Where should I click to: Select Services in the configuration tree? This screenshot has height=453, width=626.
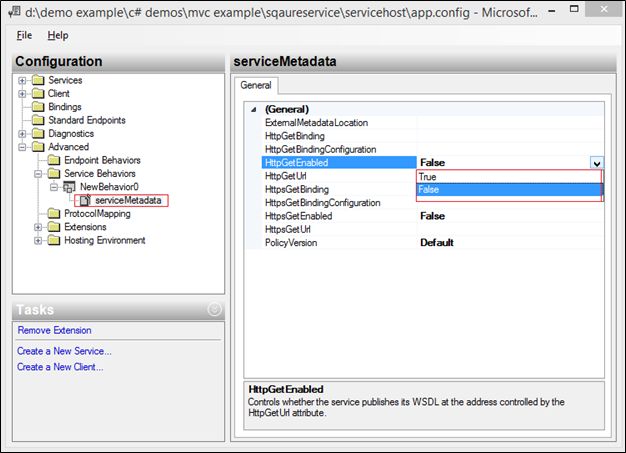click(65, 80)
